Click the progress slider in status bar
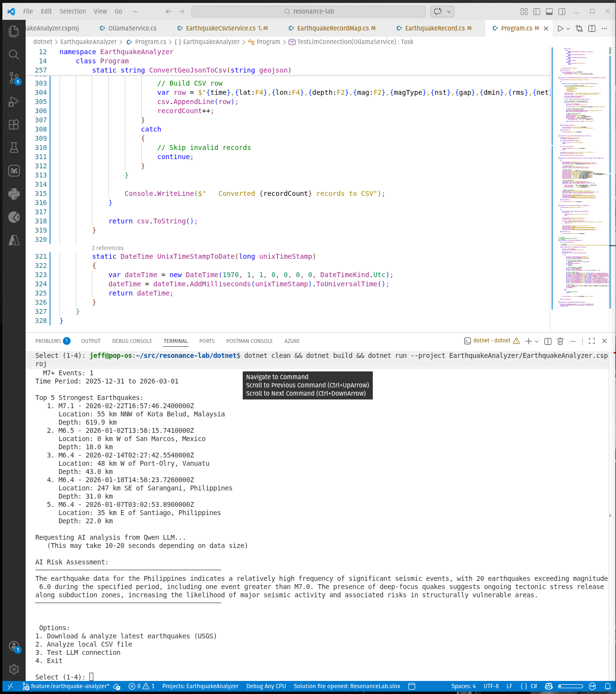The width and height of the screenshot is (616, 694). (x=570, y=686)
